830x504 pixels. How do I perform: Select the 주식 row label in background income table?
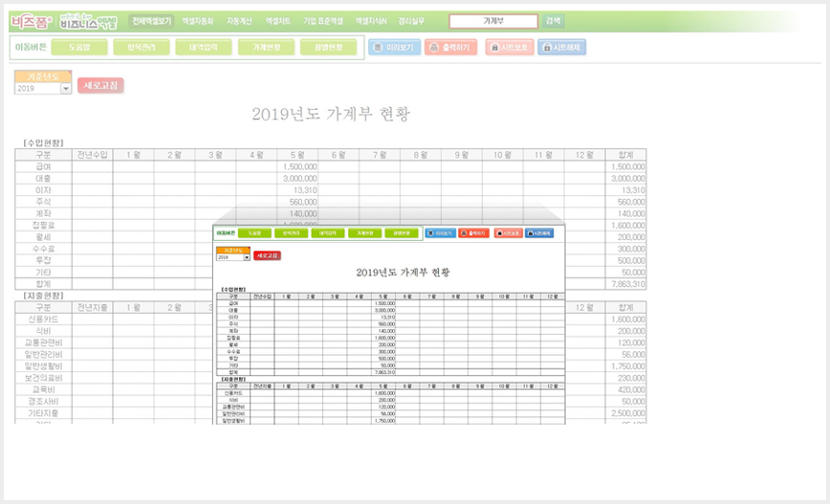(43, 202)
